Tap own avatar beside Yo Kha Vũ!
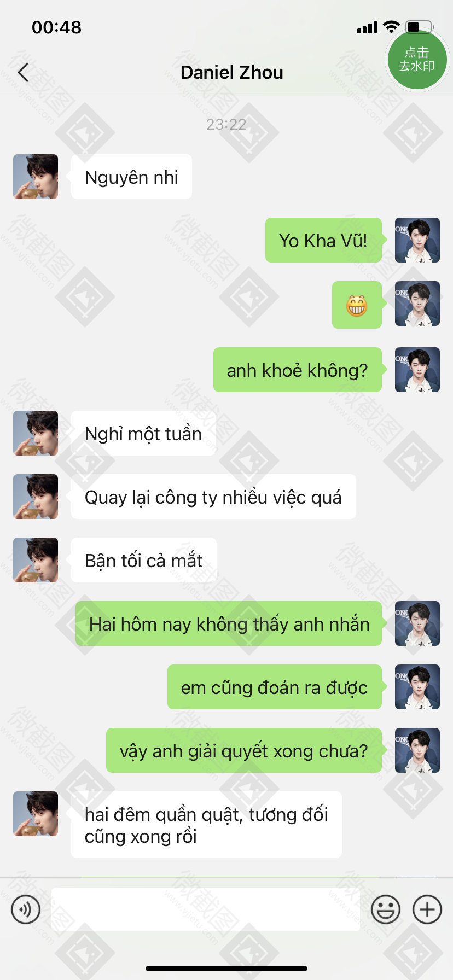The height and width of the screenshot is (980, 453). pos(417,240)
